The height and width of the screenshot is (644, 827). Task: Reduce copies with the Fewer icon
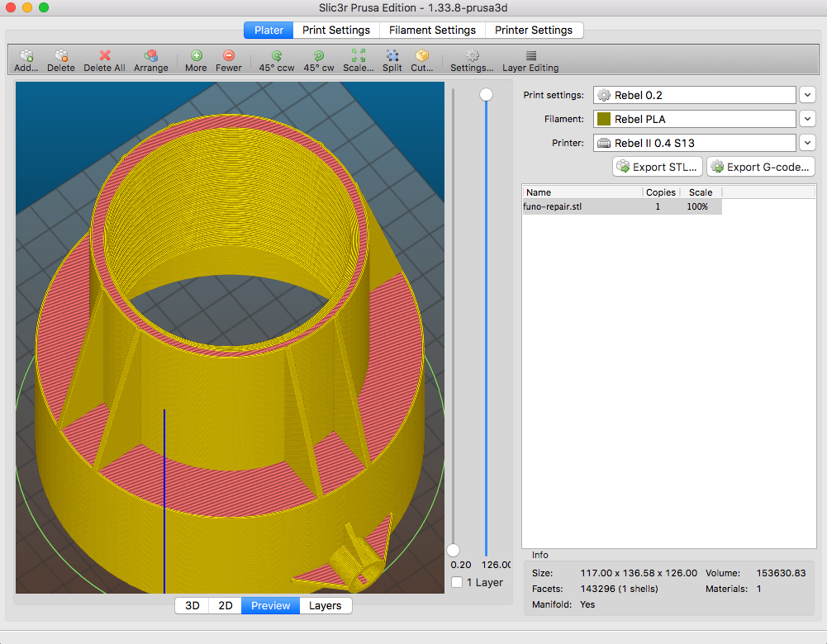pyautogui.click(x=229, y=56)
